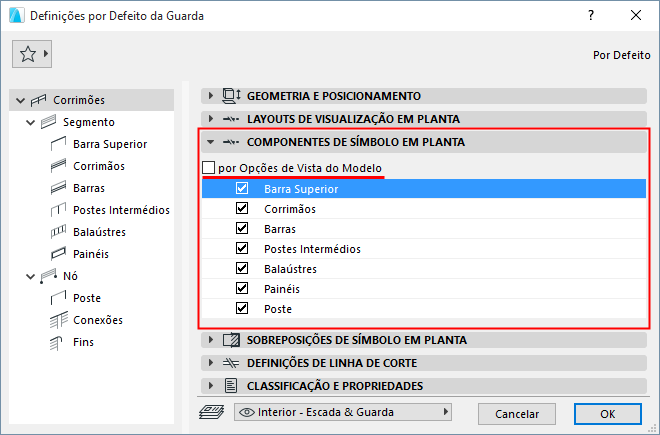This screenshot has height=435, width=660.
Task: Click the Postes Intermédios tree icon
Action: pos(57,210)
